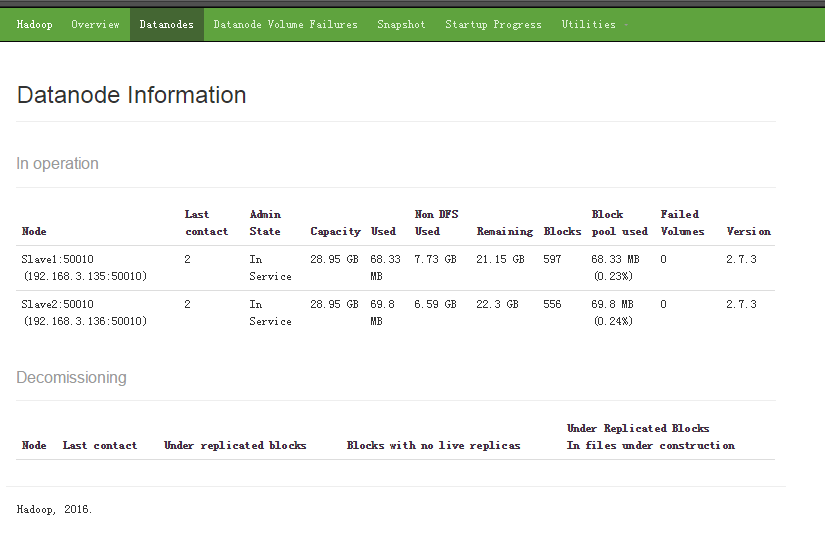825x535 pixels.
Task: Click the Block pool used header
Action: 619,223
